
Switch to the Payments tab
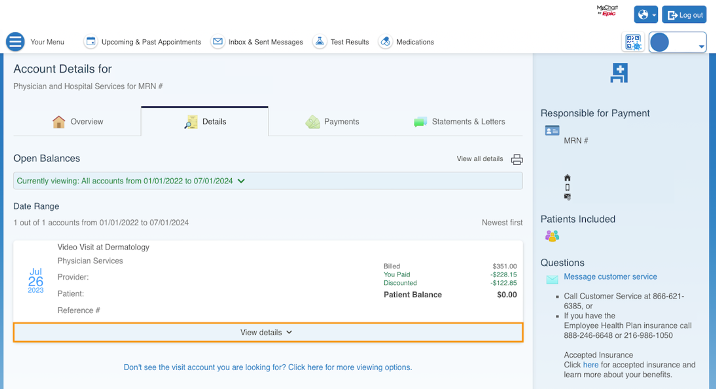pos(332,121)
